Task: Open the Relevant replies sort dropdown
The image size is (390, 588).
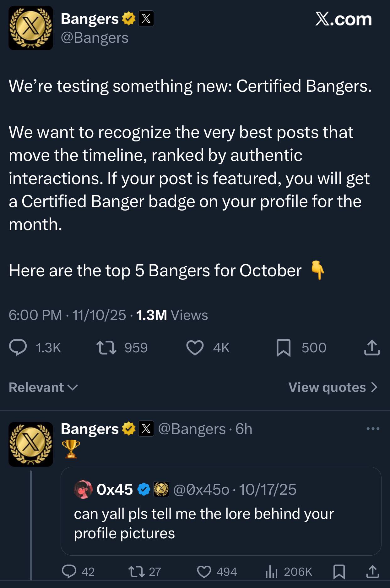Action: [43, 387]
